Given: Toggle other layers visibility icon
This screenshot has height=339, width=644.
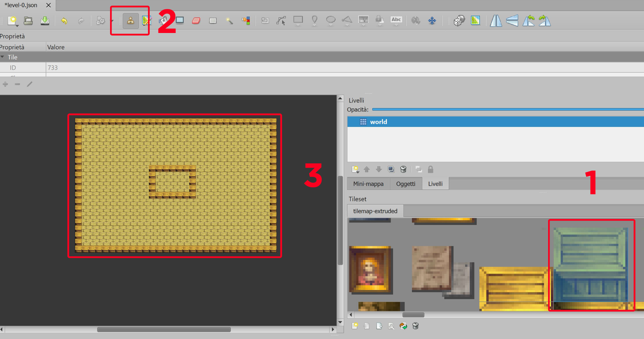Looking at the screenshot, I should pos(419,170).
